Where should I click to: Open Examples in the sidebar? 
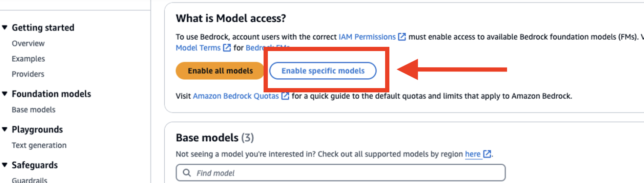(28, 59)
